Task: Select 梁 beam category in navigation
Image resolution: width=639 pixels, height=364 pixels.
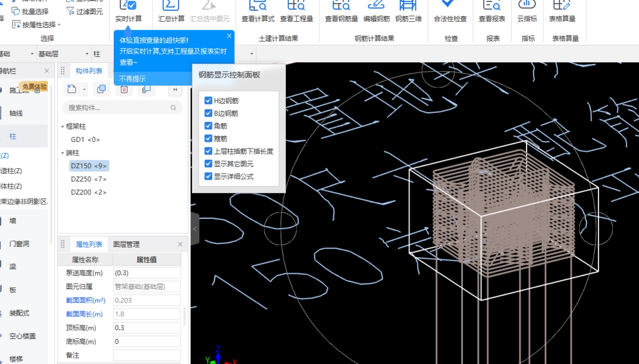Action: pos(13,267)
